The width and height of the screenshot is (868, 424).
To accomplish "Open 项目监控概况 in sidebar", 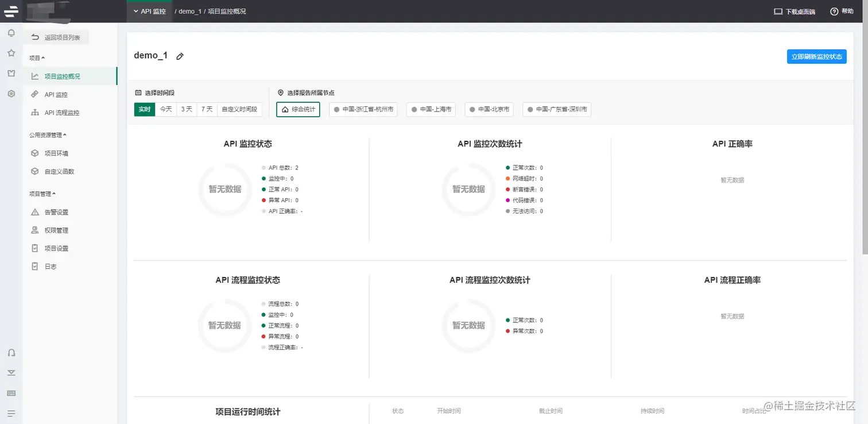I will 70,76.
